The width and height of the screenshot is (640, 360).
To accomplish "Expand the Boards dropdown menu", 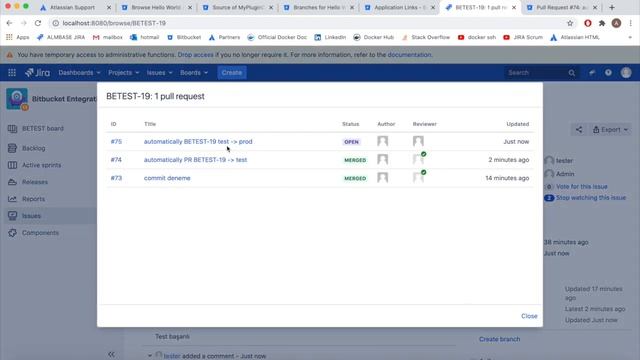I will [x=194, y=73].
